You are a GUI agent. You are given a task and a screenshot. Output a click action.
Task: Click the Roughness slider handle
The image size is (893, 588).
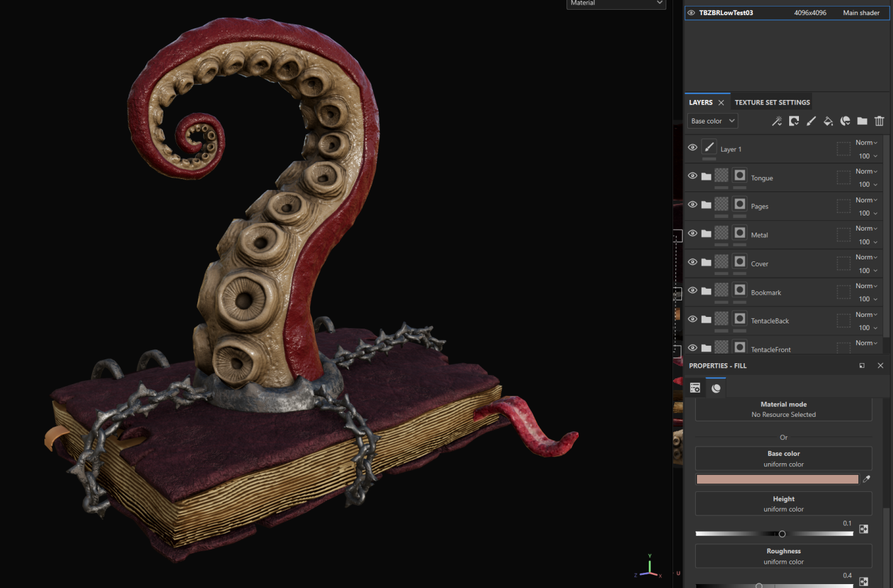(x=758, y=585)
